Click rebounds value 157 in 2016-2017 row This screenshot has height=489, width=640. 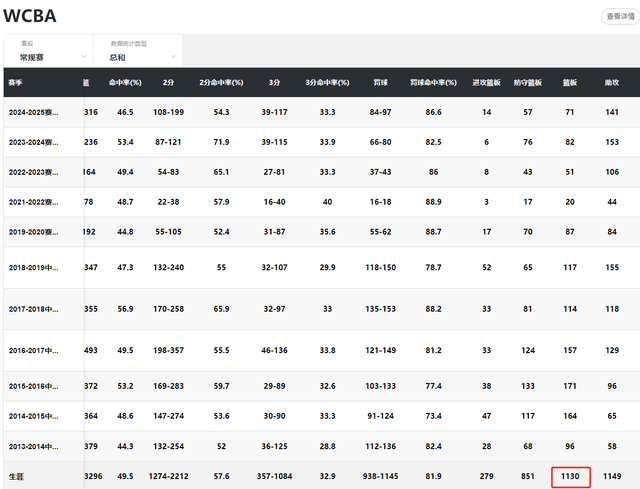tap(570, 350)
